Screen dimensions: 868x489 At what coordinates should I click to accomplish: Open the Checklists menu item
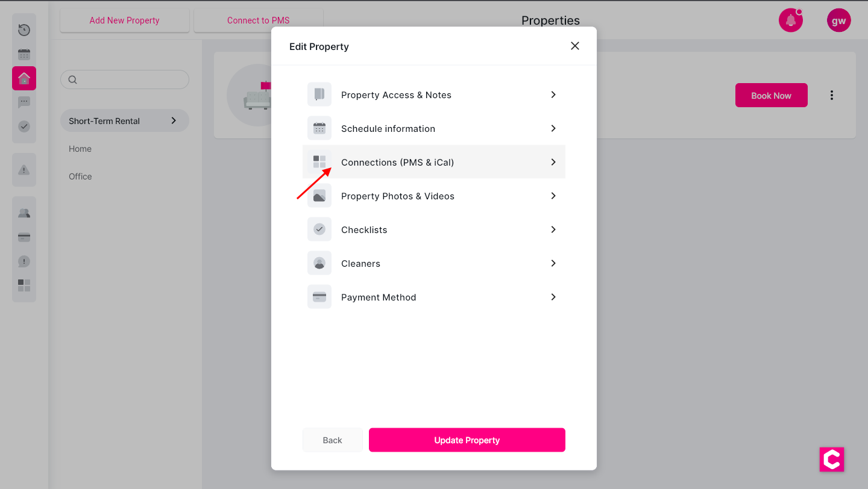[364, 229]
